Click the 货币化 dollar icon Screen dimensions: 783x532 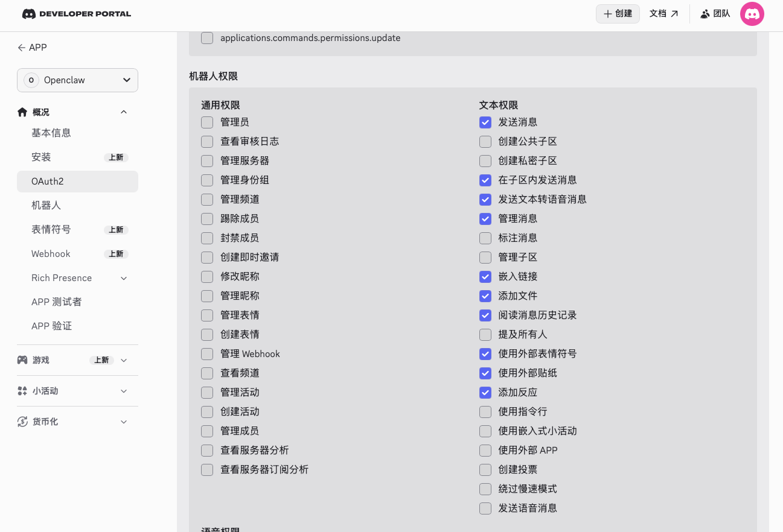point(22,422)
